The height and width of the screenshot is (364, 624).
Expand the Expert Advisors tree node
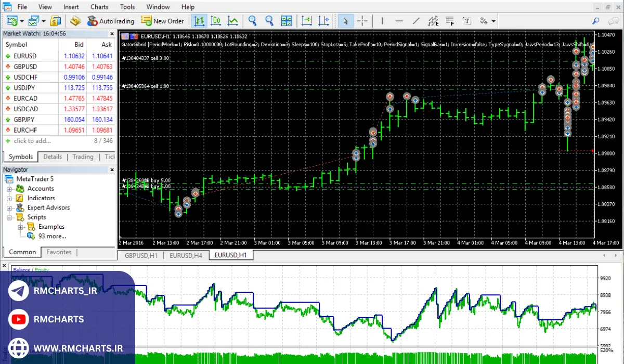[x=9, y=207]
